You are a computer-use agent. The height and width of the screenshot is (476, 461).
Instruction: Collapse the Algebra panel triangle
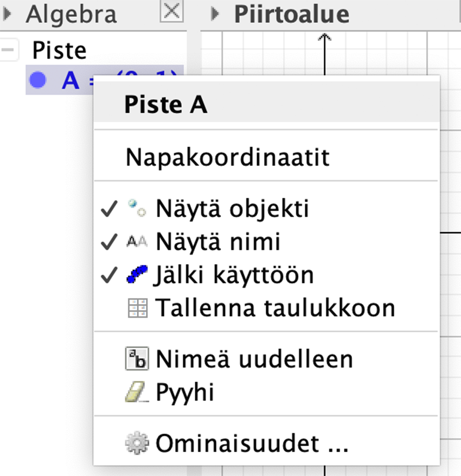(x=7, y=14)
